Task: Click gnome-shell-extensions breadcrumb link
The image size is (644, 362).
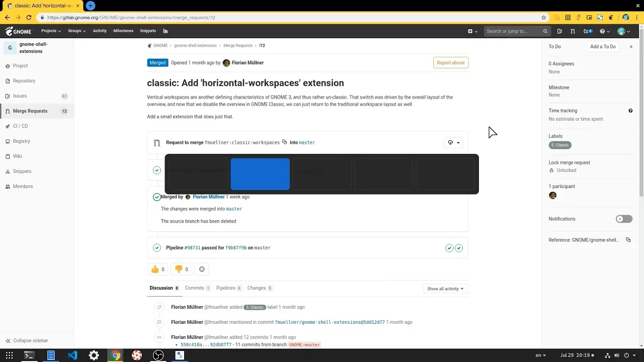Action: [195, 46]
